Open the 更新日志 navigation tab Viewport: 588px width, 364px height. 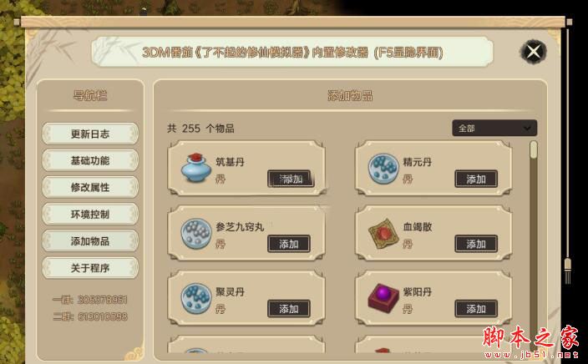[x=90, y=134]
